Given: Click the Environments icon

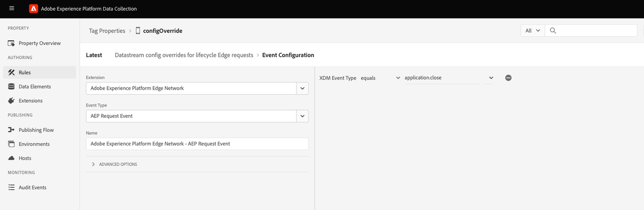Looking at the screenshot, I should [12, 144].
